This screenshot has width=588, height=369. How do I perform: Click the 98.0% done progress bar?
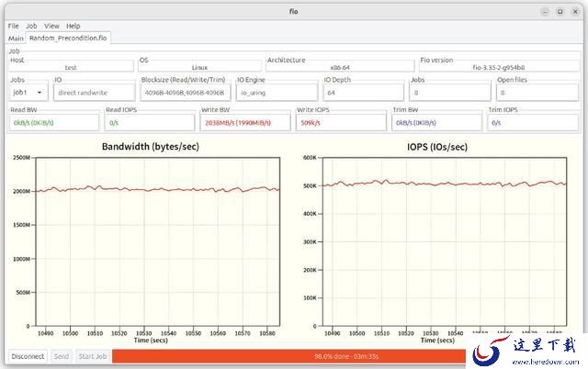point(288,356)
